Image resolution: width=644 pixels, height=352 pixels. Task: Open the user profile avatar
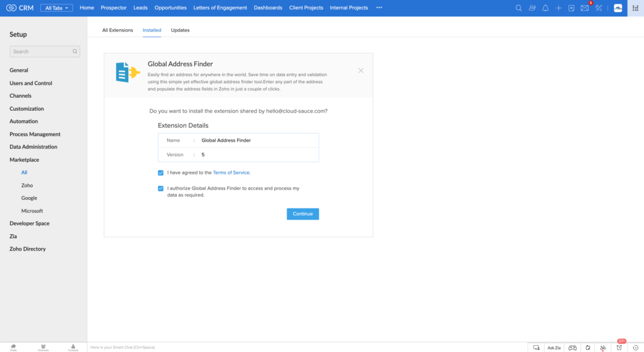click(618, 8)
